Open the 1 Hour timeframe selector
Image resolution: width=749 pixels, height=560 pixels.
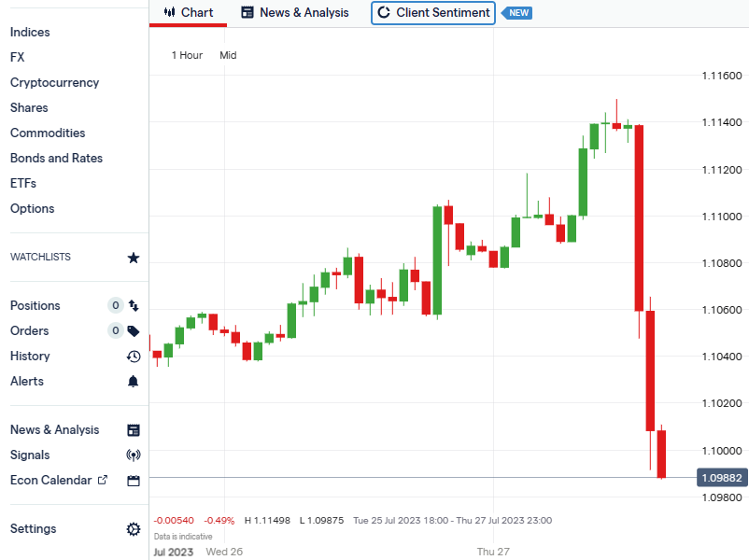pyautogui.click(x=187, y=55)
